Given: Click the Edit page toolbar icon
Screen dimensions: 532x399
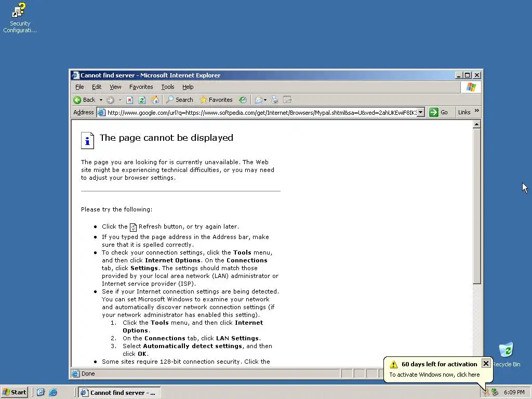Looking at the screenshot, I should pyautogui.click(x=287, y=100).
